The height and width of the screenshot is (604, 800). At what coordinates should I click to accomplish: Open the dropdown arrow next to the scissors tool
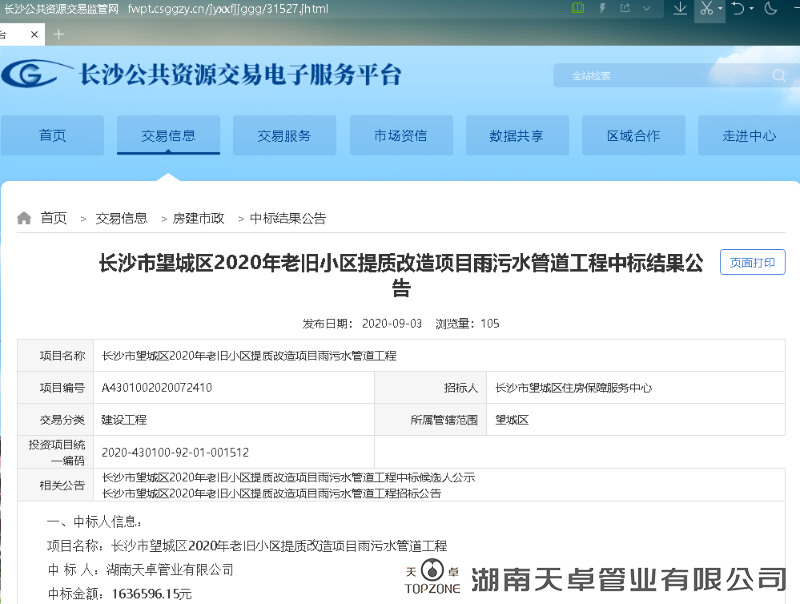pyautogui.click(x=721, y=10)
